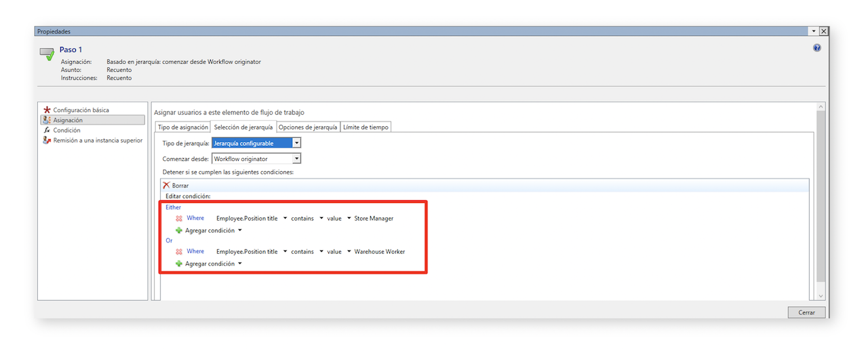Go to Condición in the left pane

point(66,130)
